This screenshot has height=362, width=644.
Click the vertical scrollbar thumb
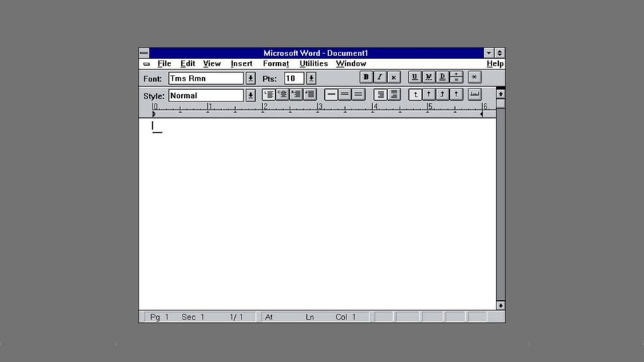pos(500,103)
